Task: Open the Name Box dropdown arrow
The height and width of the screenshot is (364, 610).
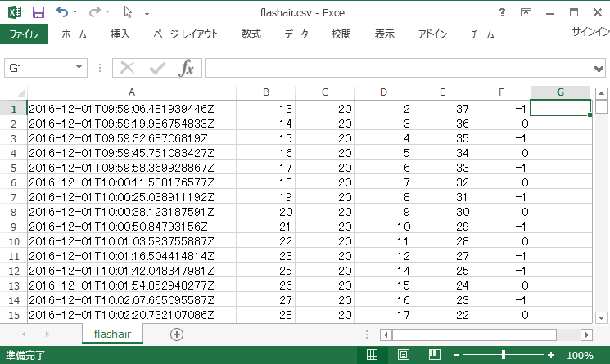Action: point(79,68)
